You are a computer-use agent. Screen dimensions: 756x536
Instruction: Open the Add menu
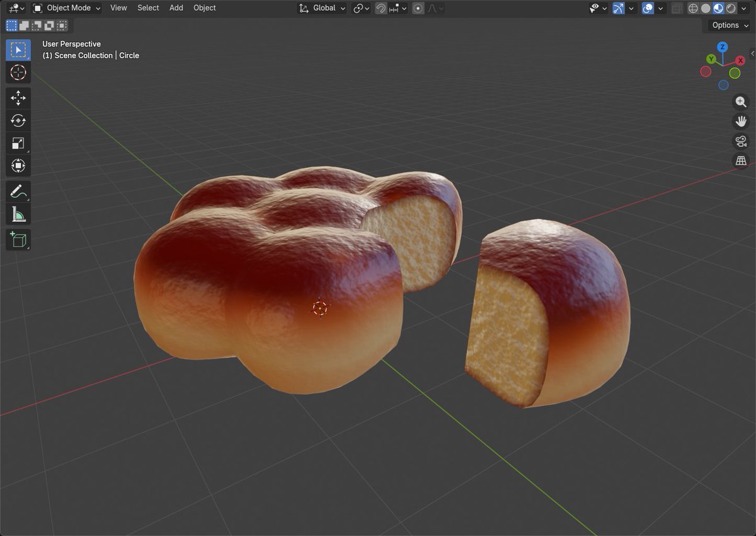coord(176,8)
